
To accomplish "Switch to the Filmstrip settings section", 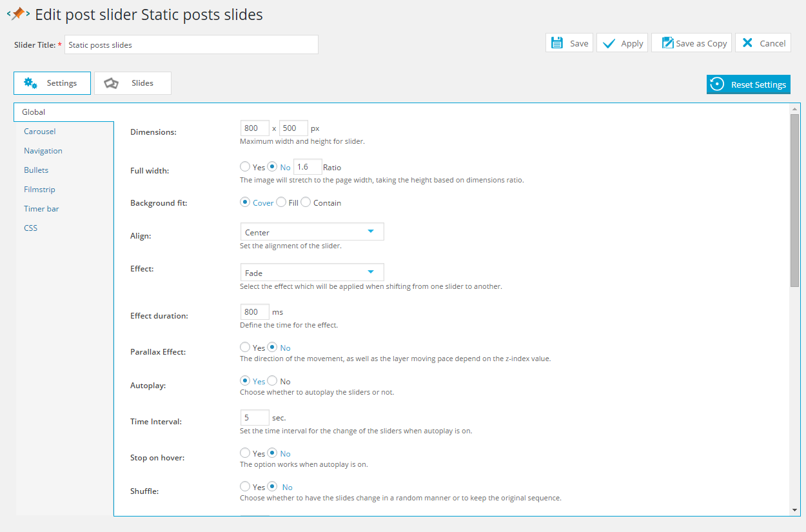I will click(39, 190).
